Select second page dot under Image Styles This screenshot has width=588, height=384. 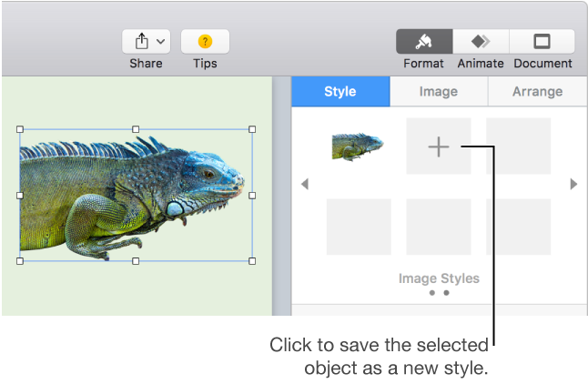point(446,293)
